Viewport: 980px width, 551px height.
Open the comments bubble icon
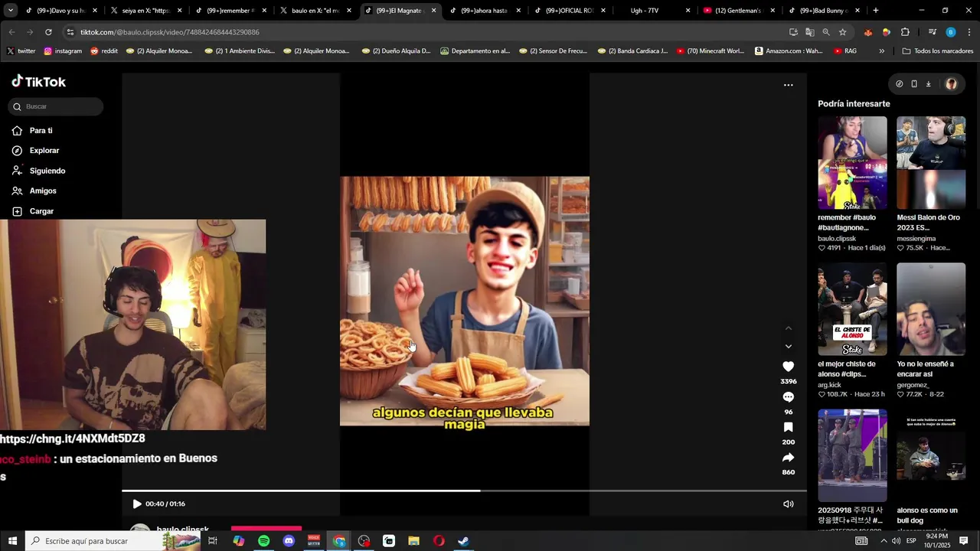[x=788, y=397]
